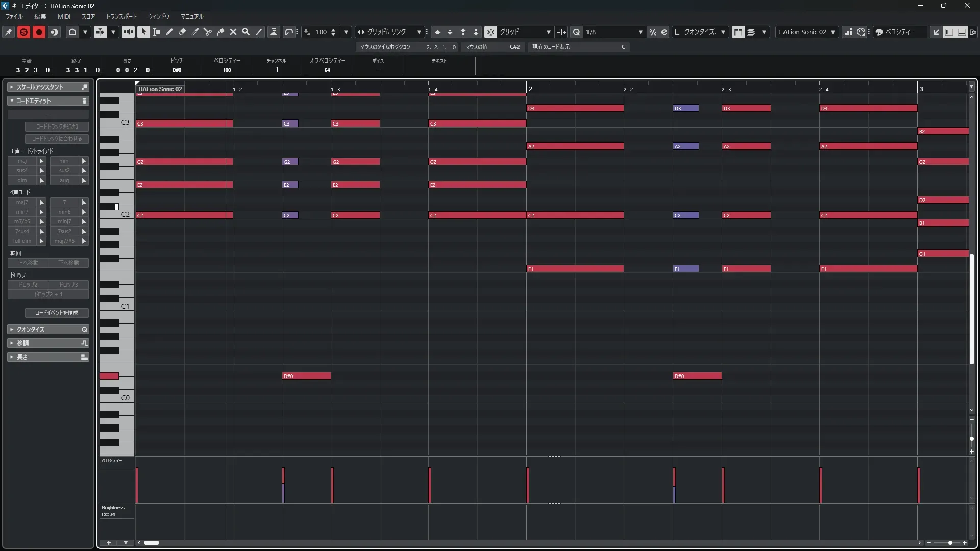Viewport: 980px width, 551px height.
Task: Open the HALion Sonic 02 part dropdown
Action: click(832, 32)
